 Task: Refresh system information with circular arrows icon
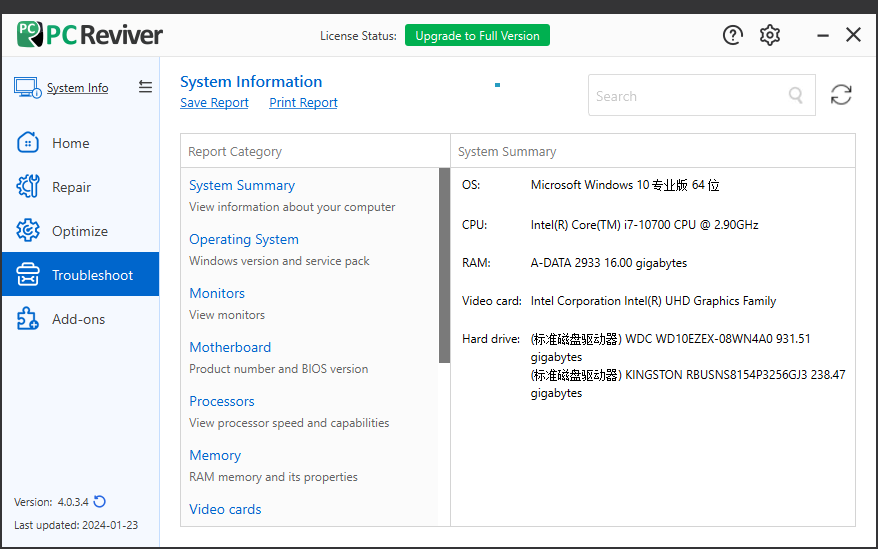tap(841, 95)
